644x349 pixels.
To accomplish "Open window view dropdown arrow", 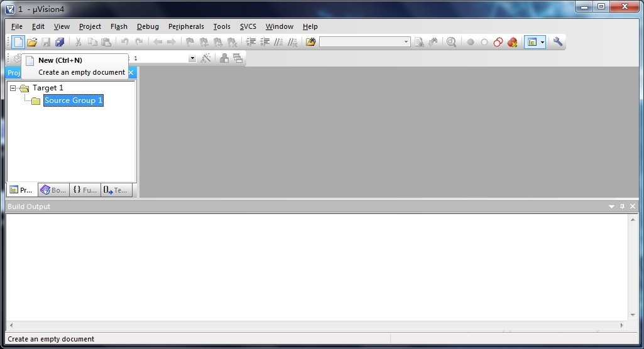I will (543, 42).
